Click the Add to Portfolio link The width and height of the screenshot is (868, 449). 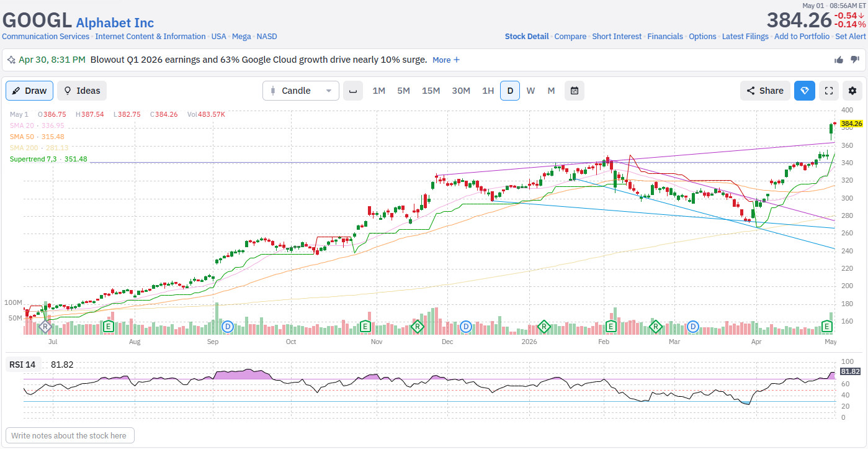click(802, 37)
